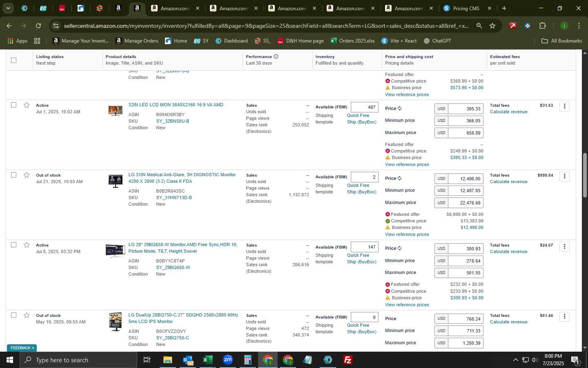Edit available quantity field showing 467
Image resolution: width=588 pixels, height=368 pixels.
pos(364,107)
